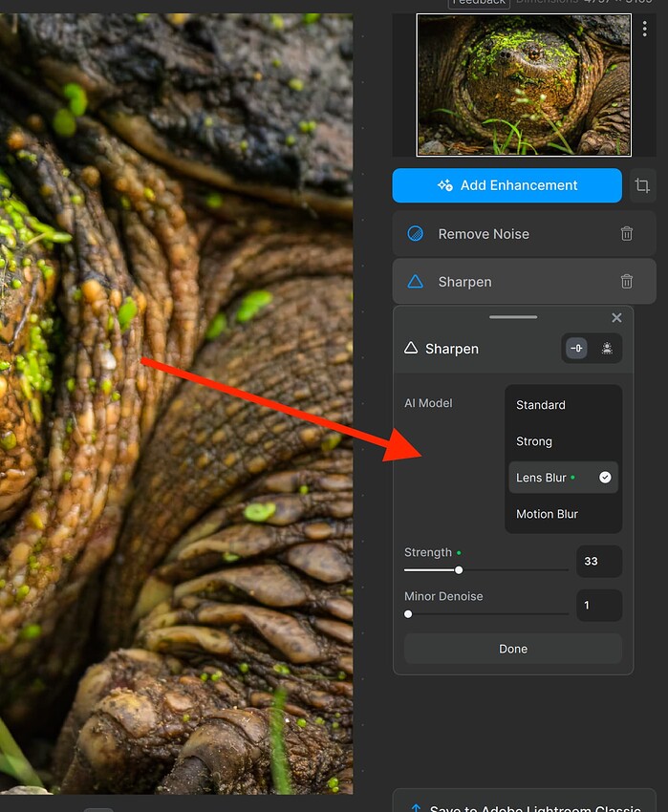Delete the Remove Noise enhancement
Image resolution: width=668 pixels, height=812 pixels.
tap(627, 234)
